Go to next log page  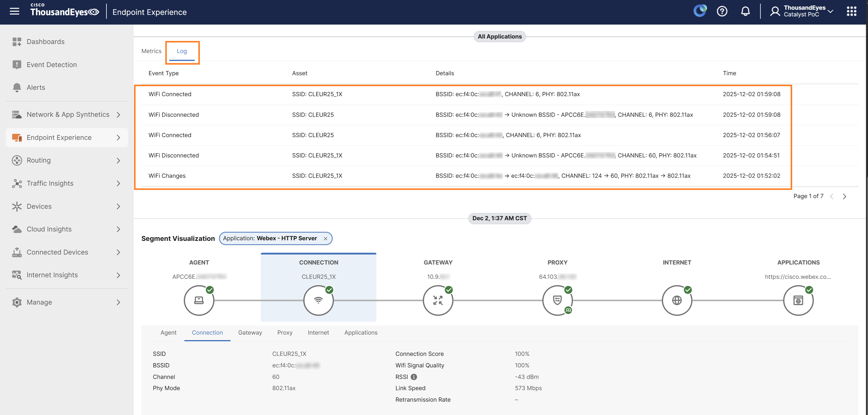[x=844, y=196]
